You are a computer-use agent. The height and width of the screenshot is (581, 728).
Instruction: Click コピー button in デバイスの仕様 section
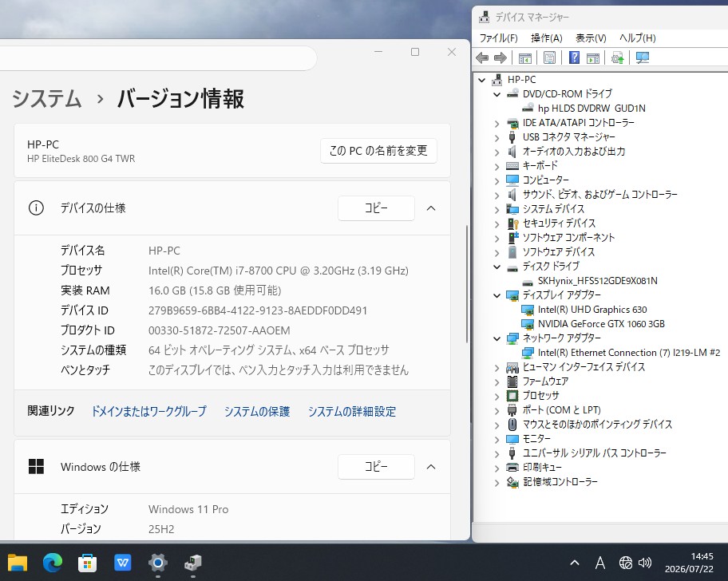pos(376,207)
